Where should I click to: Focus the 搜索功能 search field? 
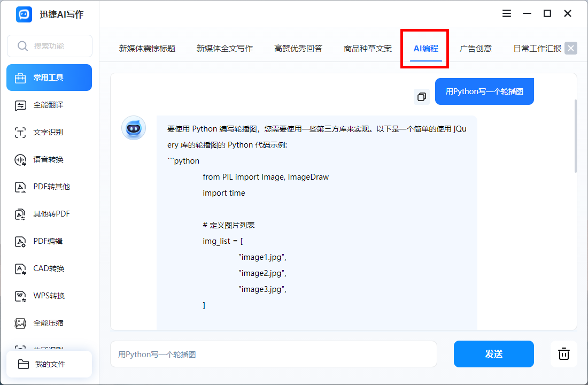pyautogui.click(x=50, y=46)
